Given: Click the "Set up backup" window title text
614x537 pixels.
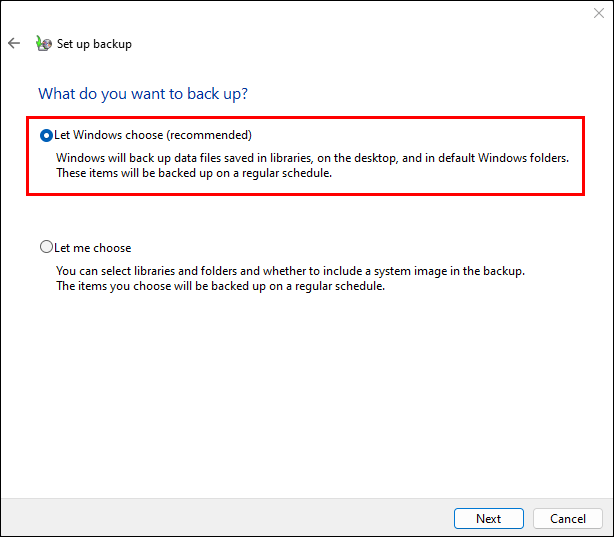Looking at the screenshot, I should pos(94,44).
